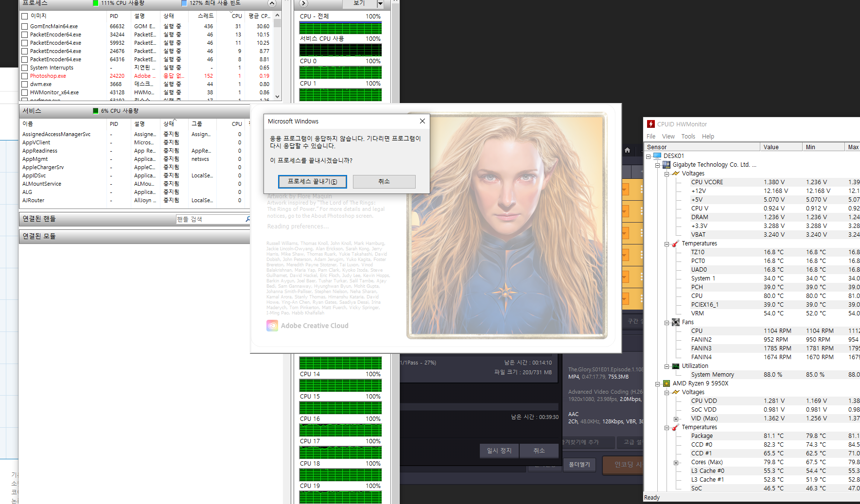Image resolution: width=860 pixels, height=504 pixels.
Task: Click the Temperatures icon under Gigabyte Technology
Action: click(x=676, y=243)
